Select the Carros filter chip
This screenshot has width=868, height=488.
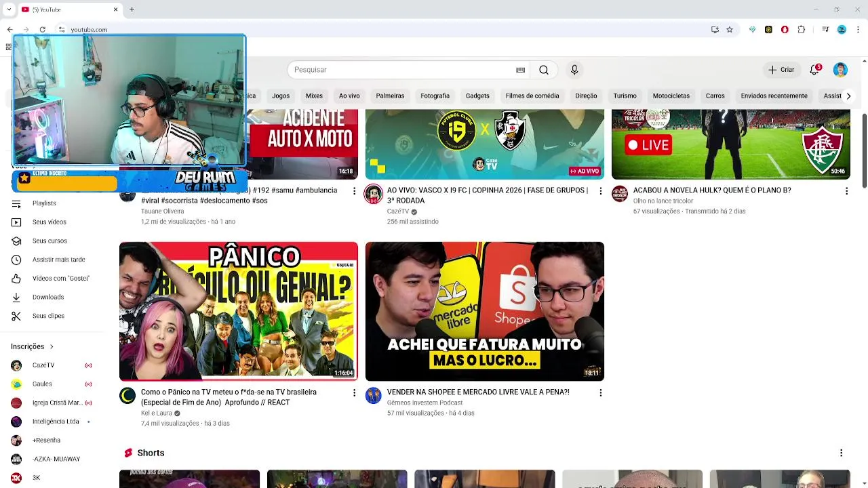pos(715,96)
